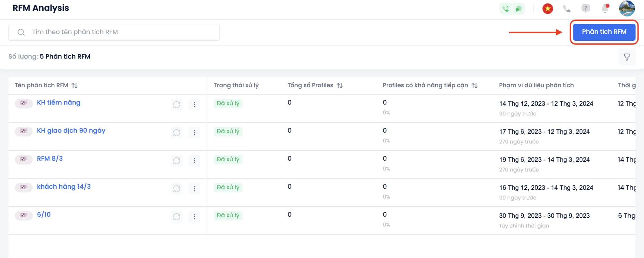Open the user profile avatar
Image resolution: width=644 pixels, height=258 pixels.
point(627,8)
